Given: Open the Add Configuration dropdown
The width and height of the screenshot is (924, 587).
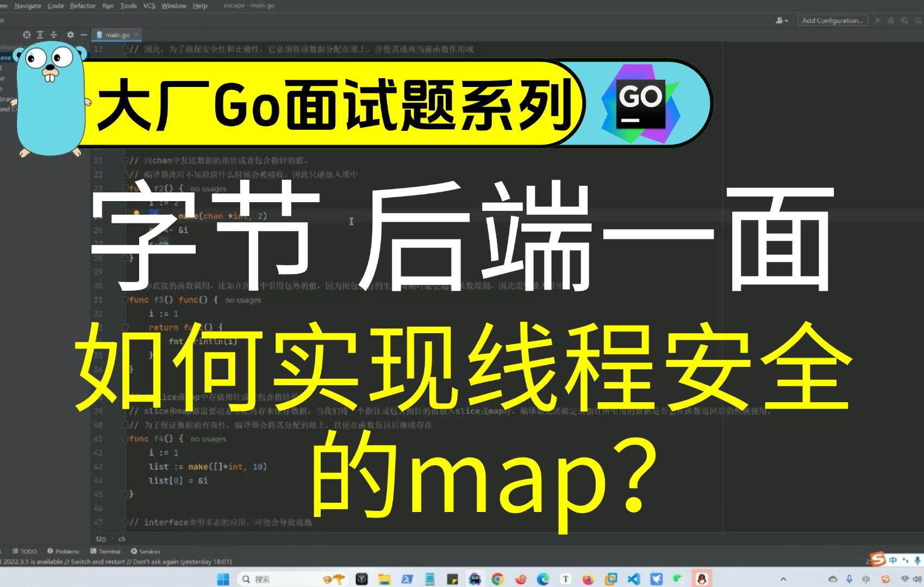Looking at the screenshot, I should (833, 21).
